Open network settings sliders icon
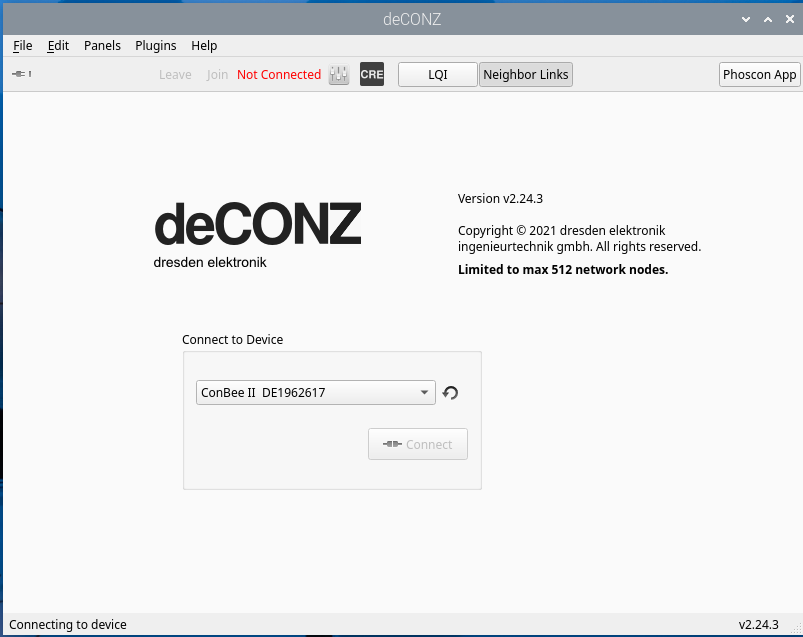Screen dimensions: 803x637 point(339,75)
